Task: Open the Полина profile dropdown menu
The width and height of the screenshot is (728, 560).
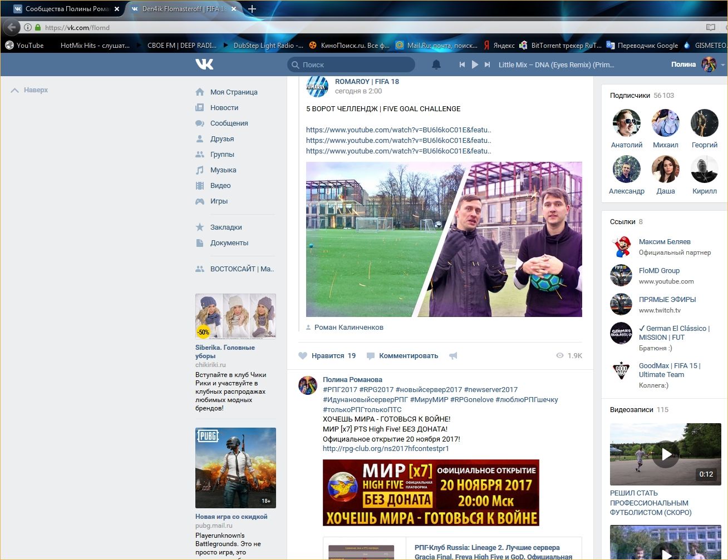Action: coord(722,65)
